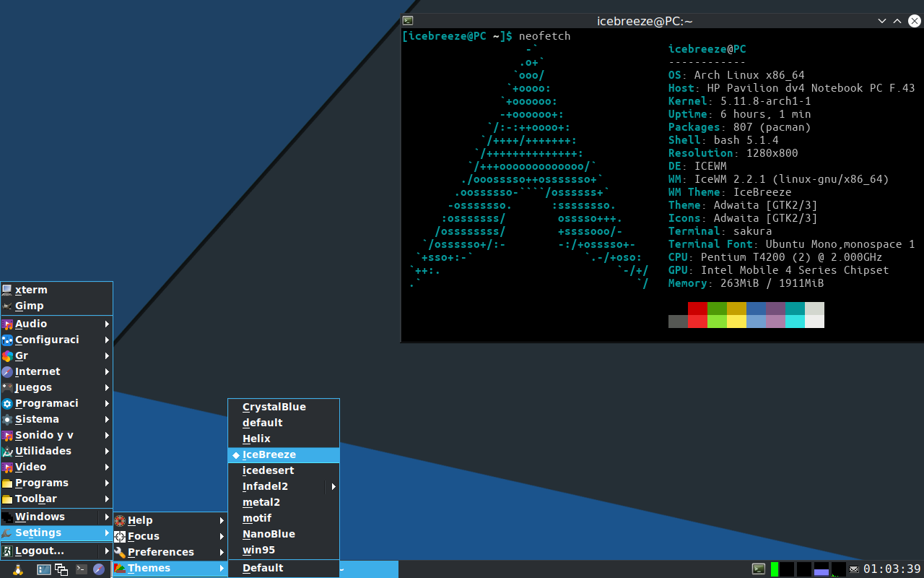Screen dimensions: 924x578
Task: Expand the Logout submenu arrow
Action: coord(108,551)
